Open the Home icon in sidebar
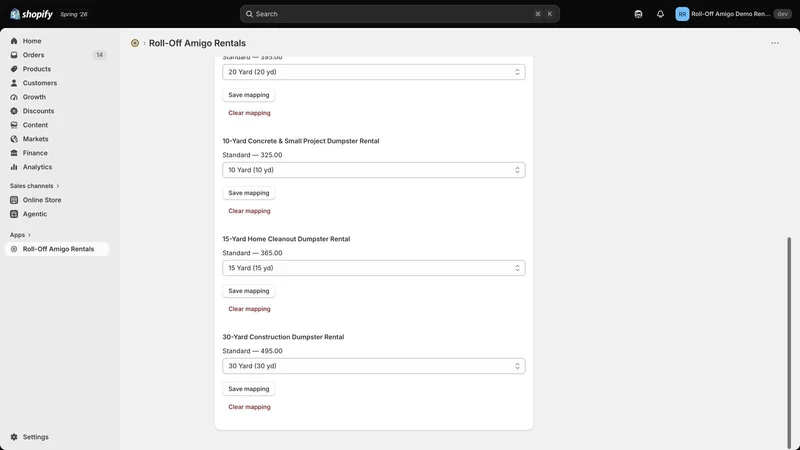The height and width of the screenshot is (450, 800). click(14, 41)
